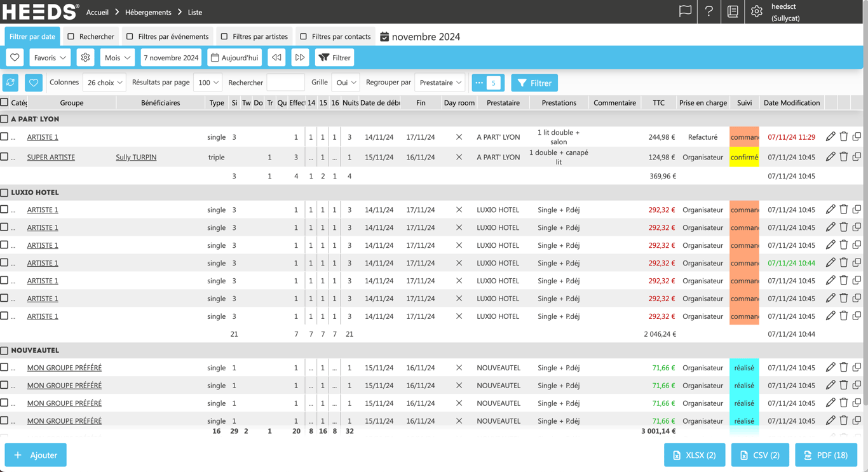Click the blue heart icon beside refresh
The width and height of the screenshot is (868, 472).
34,83
